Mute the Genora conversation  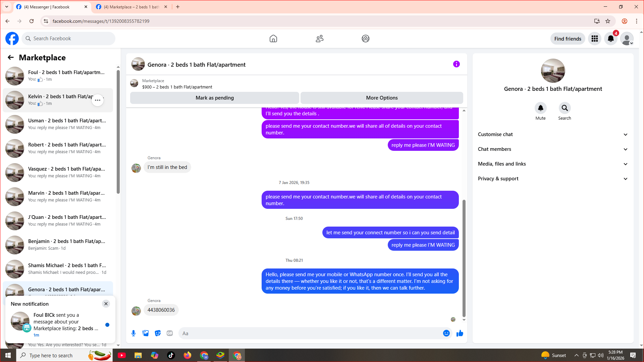pyautogui.click(x=540, y=108)
